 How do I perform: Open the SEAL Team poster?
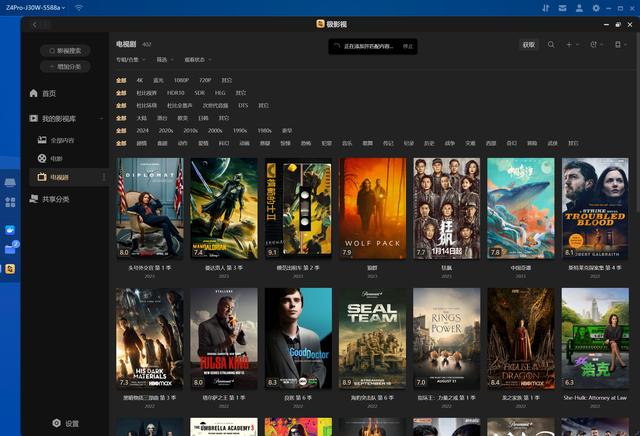[x=372, y=338]
